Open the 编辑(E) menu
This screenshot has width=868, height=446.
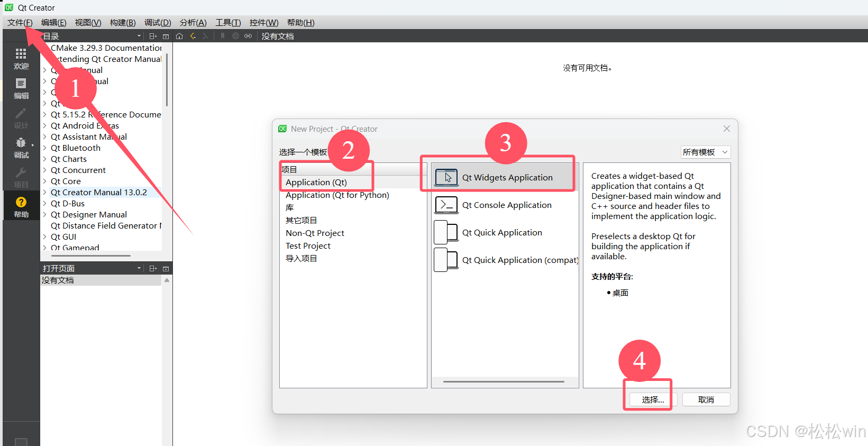54,22
